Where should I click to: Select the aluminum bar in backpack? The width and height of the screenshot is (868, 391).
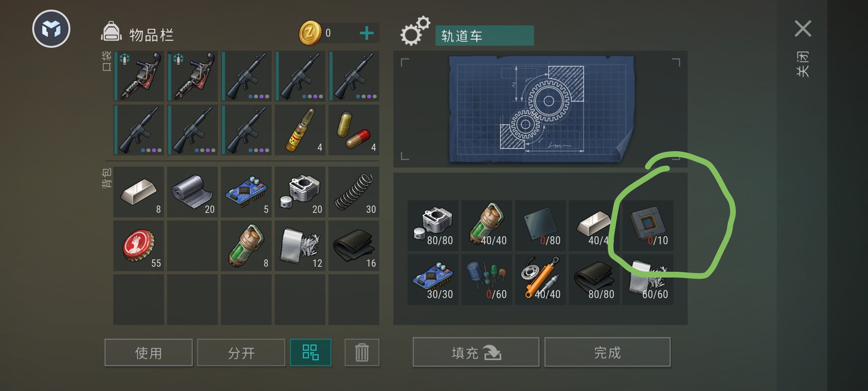(139, 191)
